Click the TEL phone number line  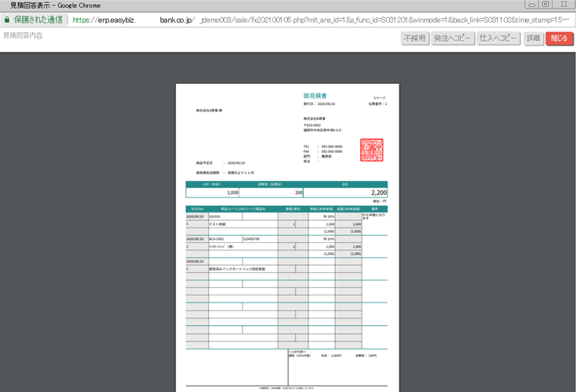click(x=323, y=147)
